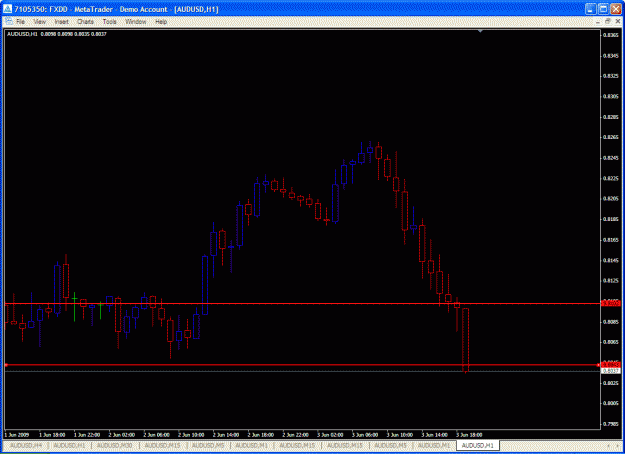The image size is (625, 454).
Task: Select the lower red horizontal line
Action: [x=302, y=365]
